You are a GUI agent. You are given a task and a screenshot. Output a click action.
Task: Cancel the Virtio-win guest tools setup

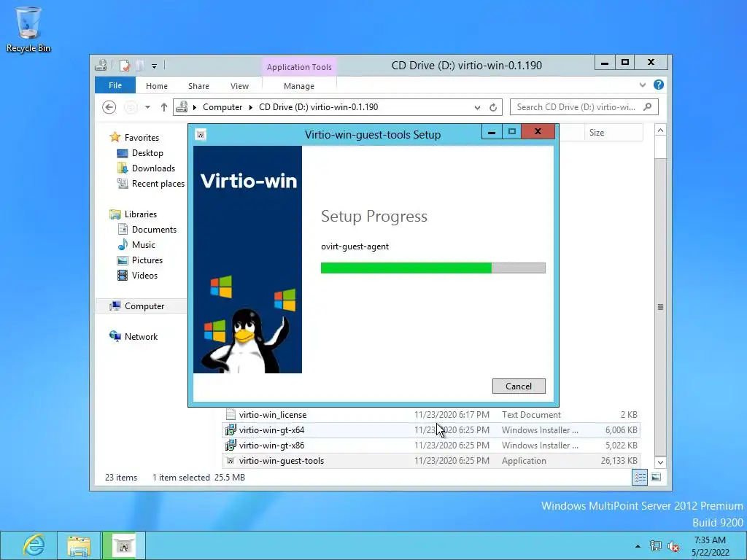[519, 386]
